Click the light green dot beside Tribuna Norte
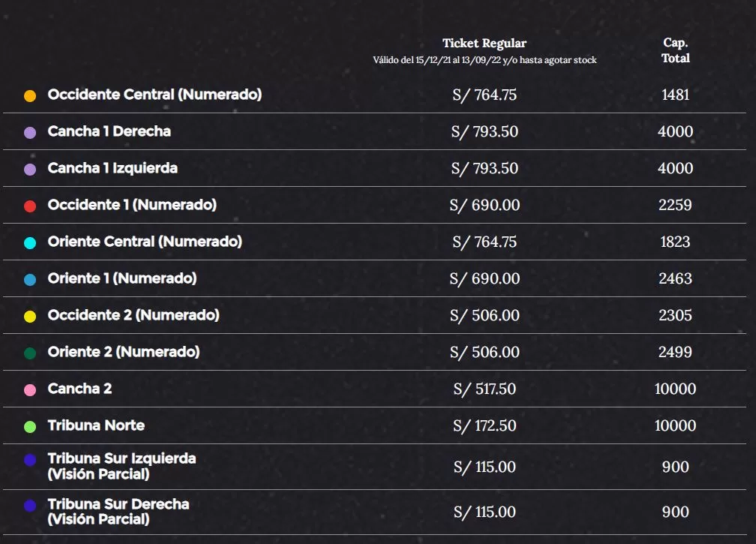The image size is (756, 544). tap(30, 427)
